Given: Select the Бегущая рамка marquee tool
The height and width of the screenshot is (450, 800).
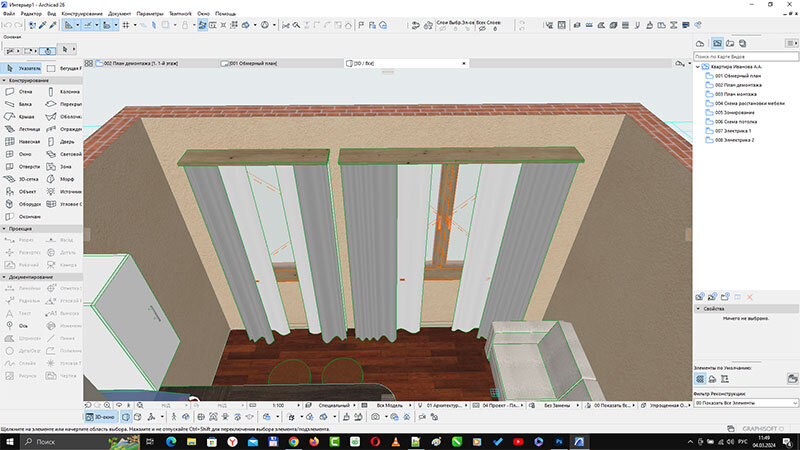Looking at the screenshot, I should tap(63, 68).
